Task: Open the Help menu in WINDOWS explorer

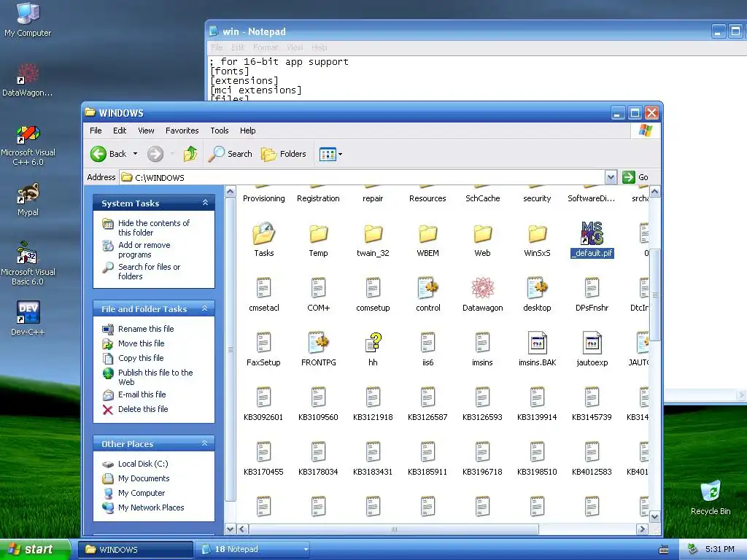Action: tap(247, 131)
